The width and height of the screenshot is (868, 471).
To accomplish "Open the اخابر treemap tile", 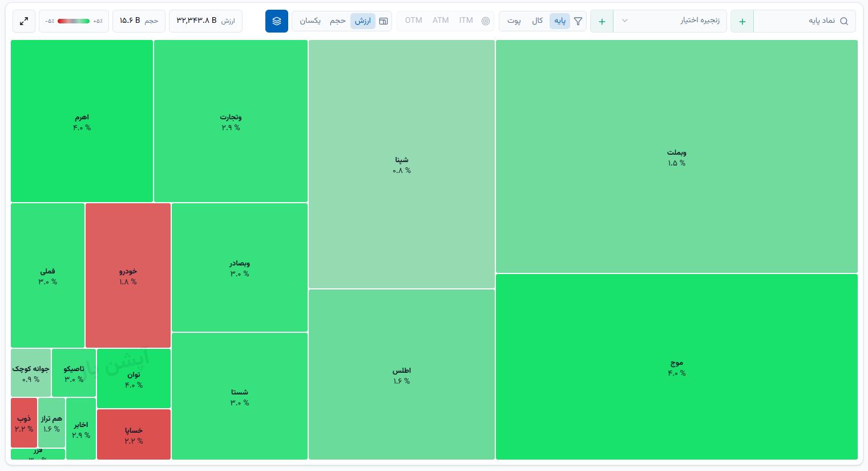I will [x=81, y=429].
